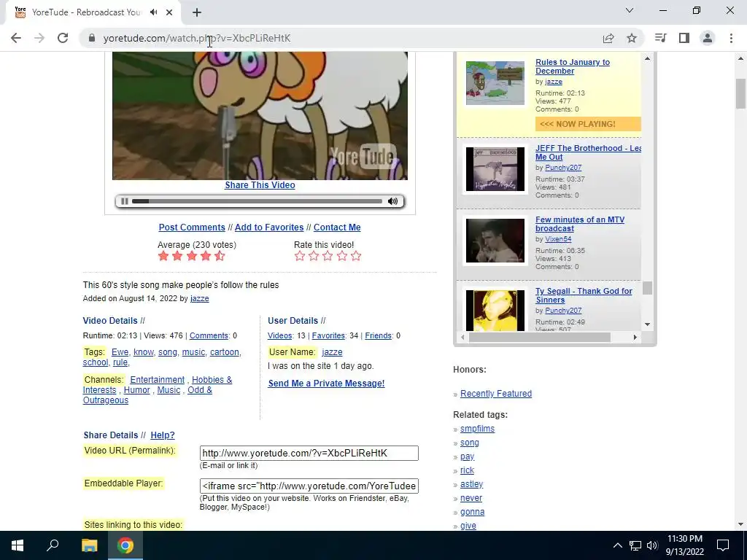Open the share this page icon
The image size is (747, 560).
pos(608,38)
